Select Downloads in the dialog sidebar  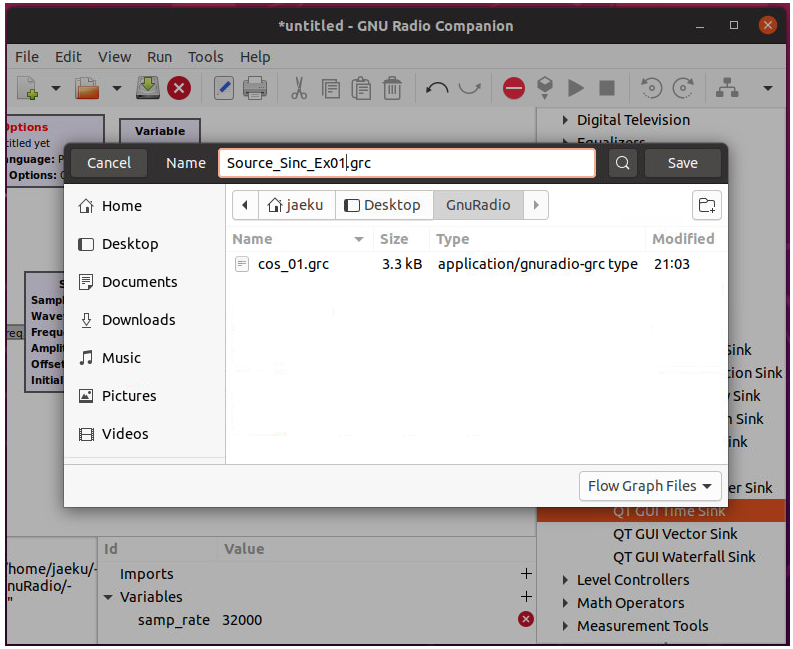pyautogui.click(x=145, y=320)
